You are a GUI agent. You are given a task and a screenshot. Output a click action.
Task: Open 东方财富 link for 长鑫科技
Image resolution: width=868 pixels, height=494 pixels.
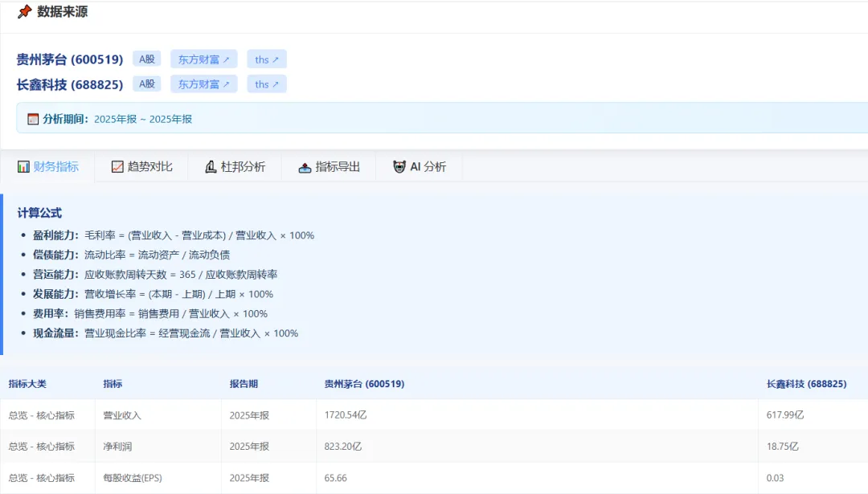point(203,84)
